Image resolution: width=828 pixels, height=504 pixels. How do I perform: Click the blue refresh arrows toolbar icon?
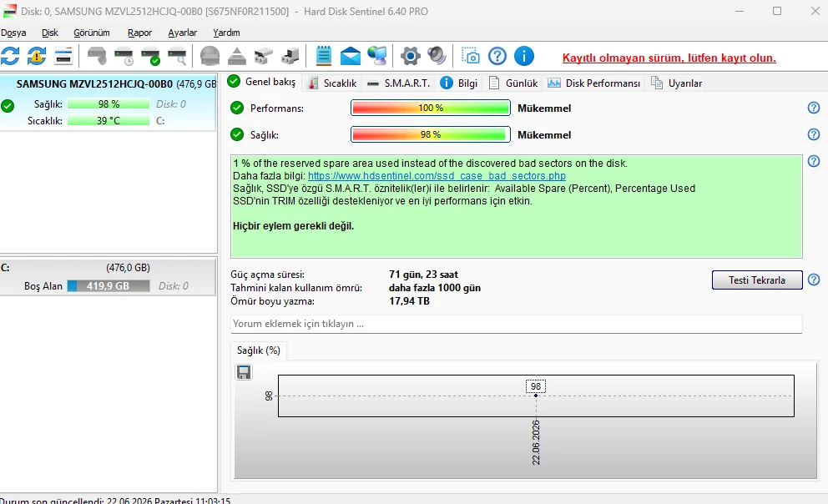[x=10, y=56]
